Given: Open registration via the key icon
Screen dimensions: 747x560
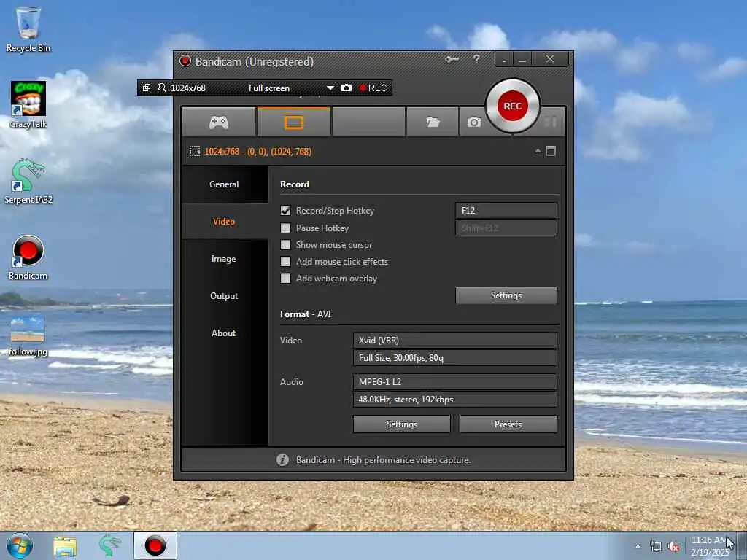Looking at the screenshot, I should 452,60.
